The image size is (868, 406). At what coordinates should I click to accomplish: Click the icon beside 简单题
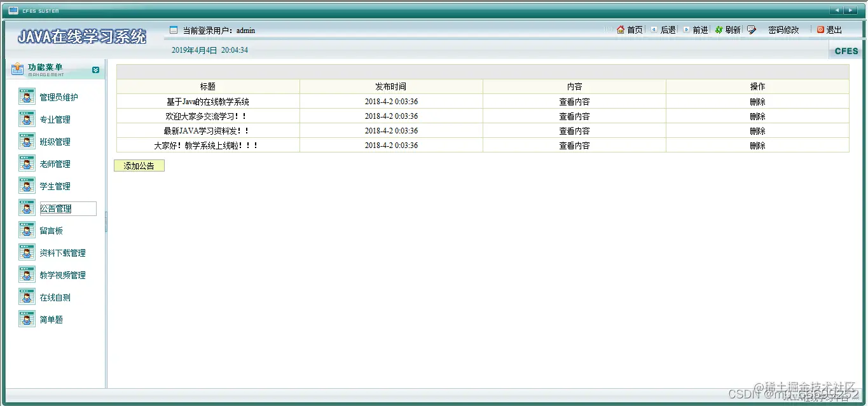pos(27,319)
